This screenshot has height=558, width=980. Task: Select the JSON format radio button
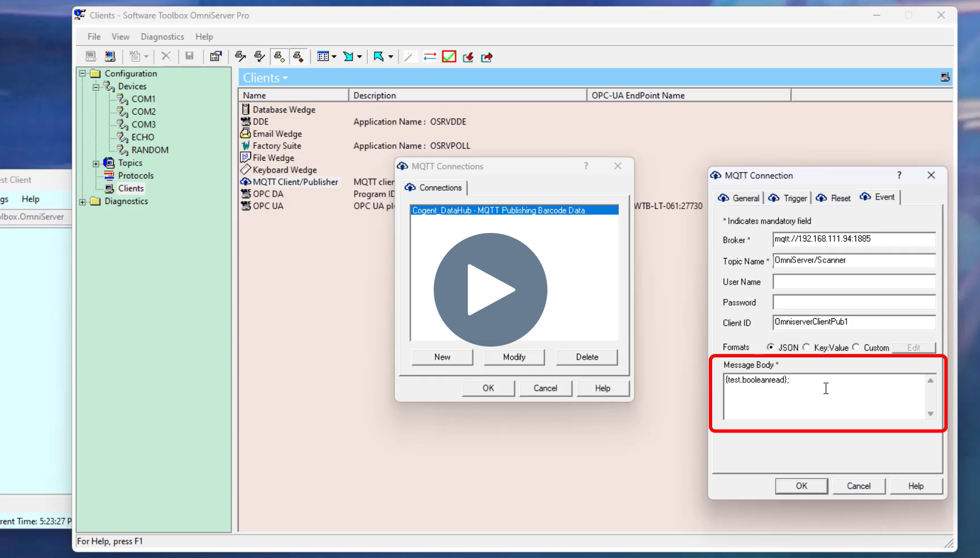click(771, 348)
